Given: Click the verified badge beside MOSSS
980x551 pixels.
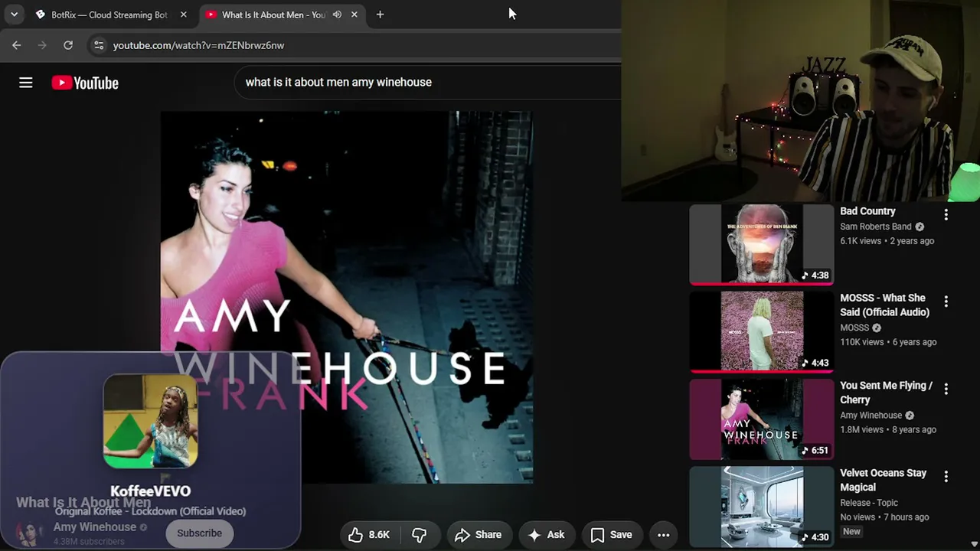Looking at the screenshot, I should click(877, 328).
